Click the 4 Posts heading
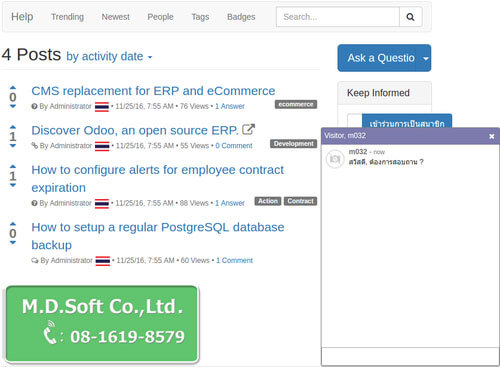Viewport: 500px width, 367px height. point(31,55)
